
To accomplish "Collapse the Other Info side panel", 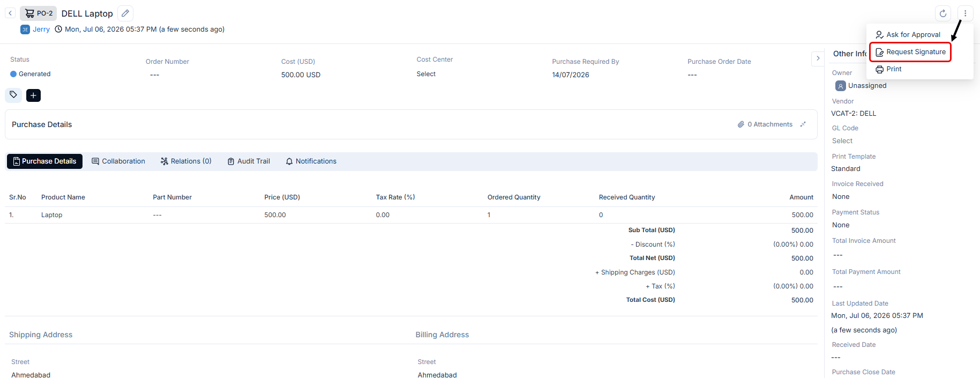I will tap(818, 58).
